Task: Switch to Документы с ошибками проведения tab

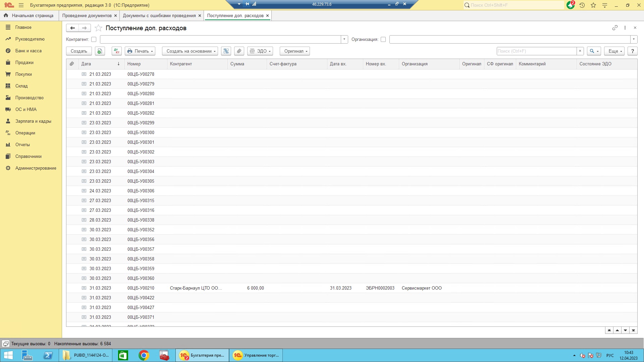Action: pyautogui.click(x=159, y=15)
